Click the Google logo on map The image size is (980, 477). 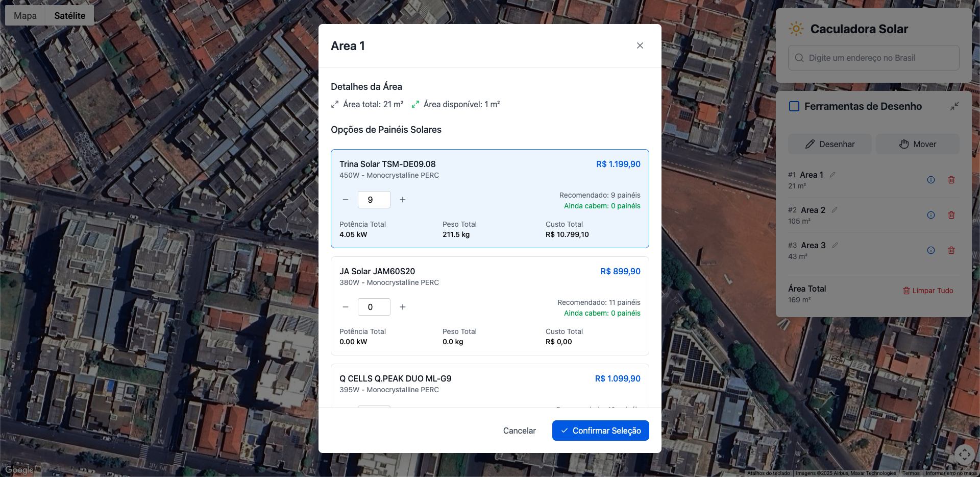19,470
